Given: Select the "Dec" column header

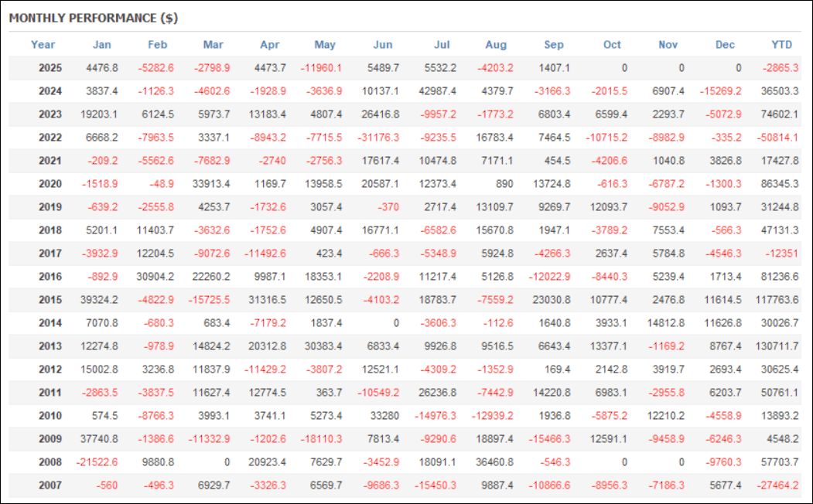Looking at the screenshot, I should [x=725, y=45].
